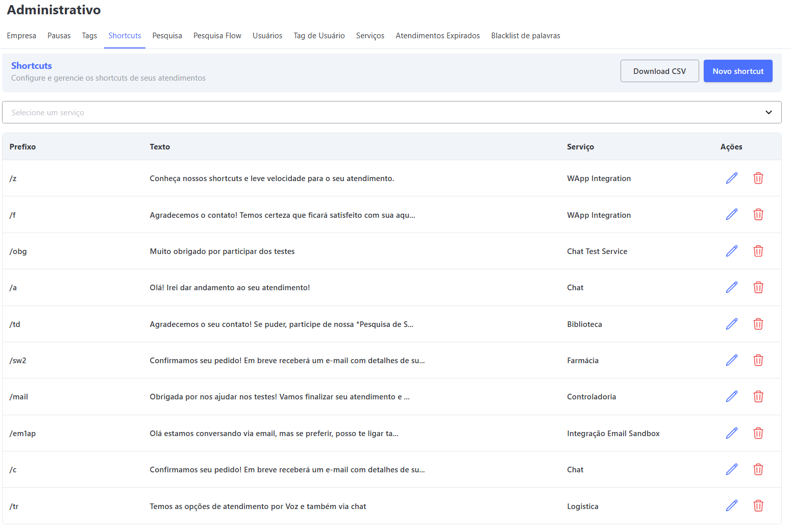Click text 'Olá! Irei dar andamento ao seu atendimento!'
Image resolution: width=791 pixels, height=532 pixels.
[x=230, y=288]
